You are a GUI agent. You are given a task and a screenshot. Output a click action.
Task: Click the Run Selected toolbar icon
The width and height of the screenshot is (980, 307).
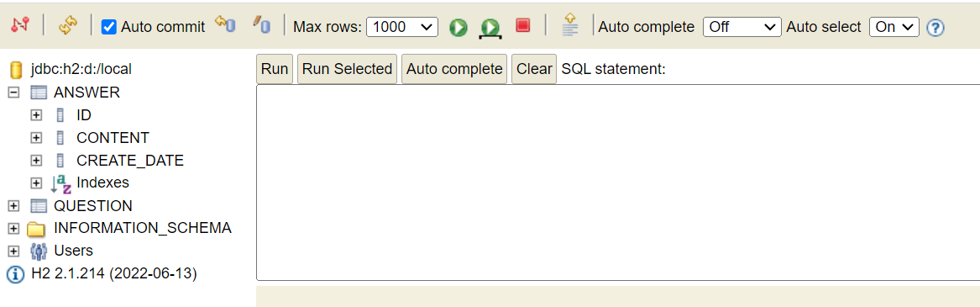click(490, 28)
